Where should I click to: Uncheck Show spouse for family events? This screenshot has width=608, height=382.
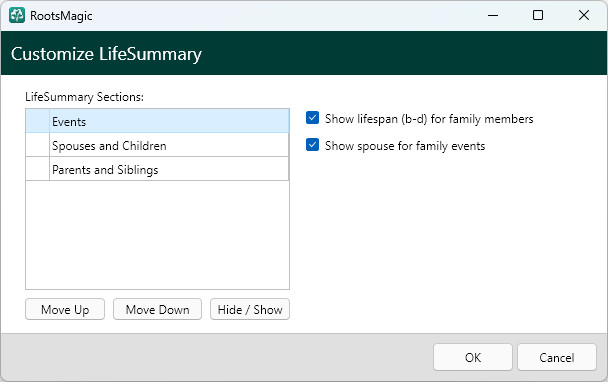pyautogui.click(x=313, y=145)
